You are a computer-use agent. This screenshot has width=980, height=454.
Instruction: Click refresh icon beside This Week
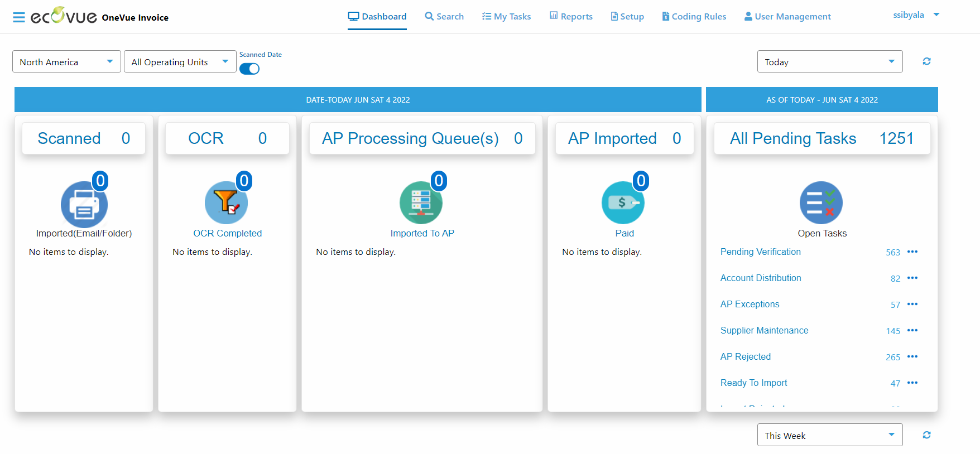926,435
